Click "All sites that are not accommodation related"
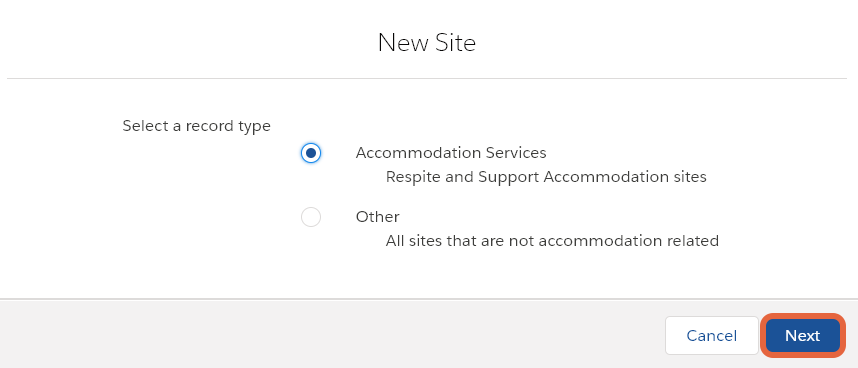 [x=552, y=241]
